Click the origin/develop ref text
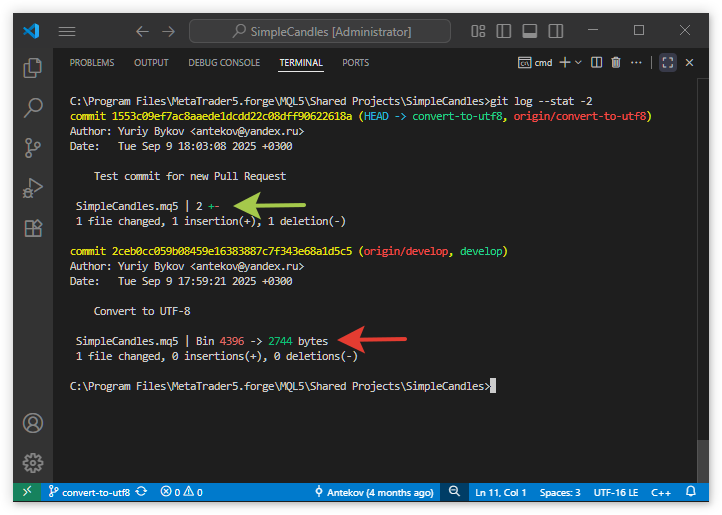This screenshot has width=722, height=515. tap(405, 252)
